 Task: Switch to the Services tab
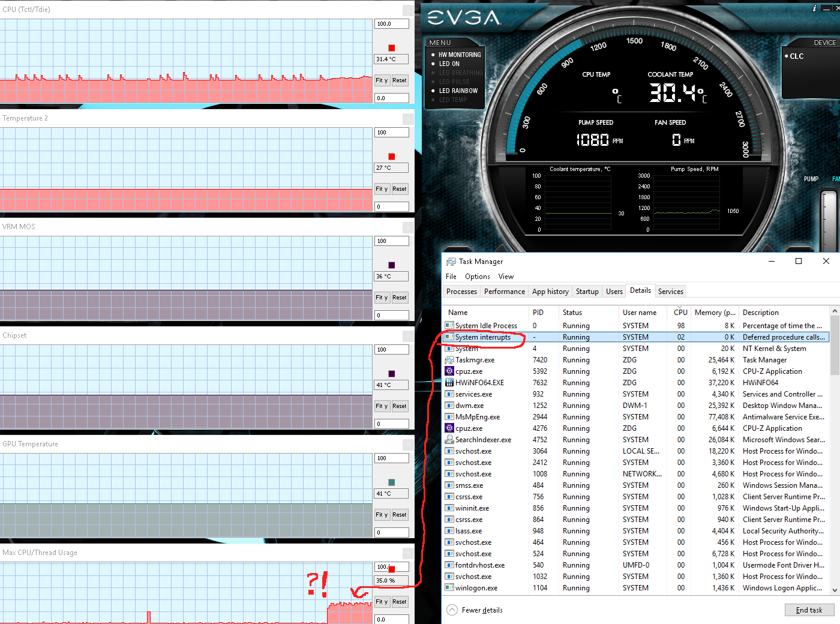[671, 292]
